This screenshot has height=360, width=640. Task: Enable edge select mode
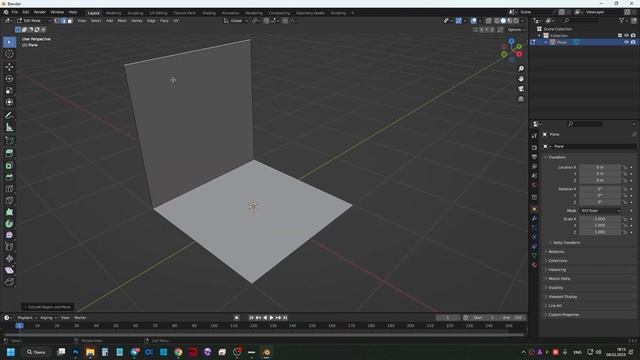63,20
